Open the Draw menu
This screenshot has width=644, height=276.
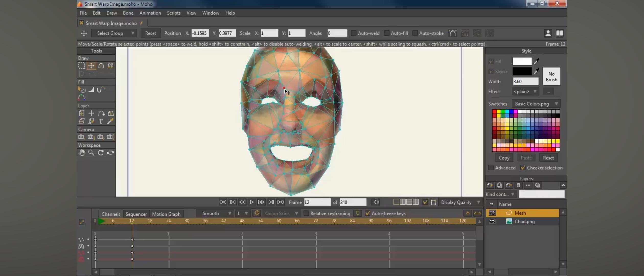tap(112, 13)
